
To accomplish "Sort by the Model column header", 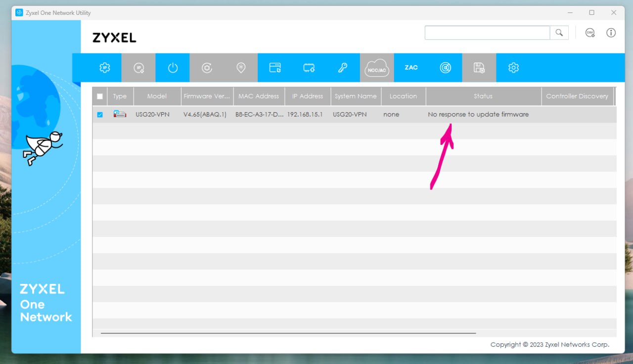I will click(157, 96).
